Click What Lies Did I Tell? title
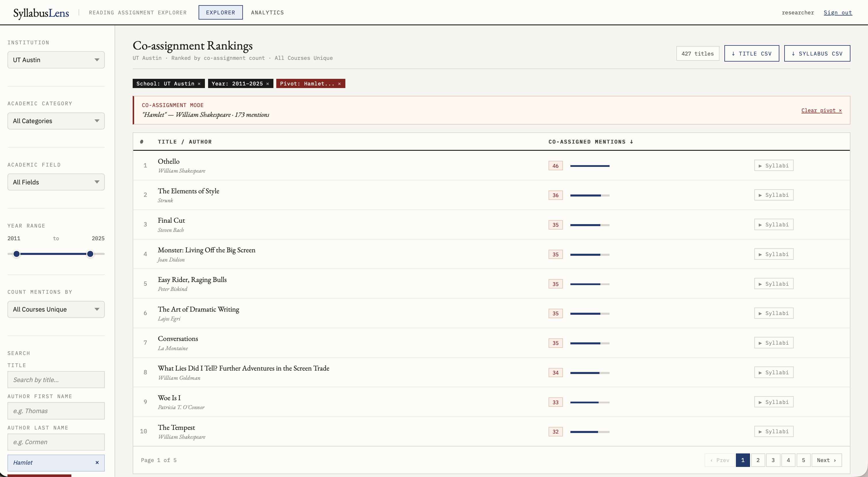This screenshot has height=477, width=868. (x=243, y=368)
